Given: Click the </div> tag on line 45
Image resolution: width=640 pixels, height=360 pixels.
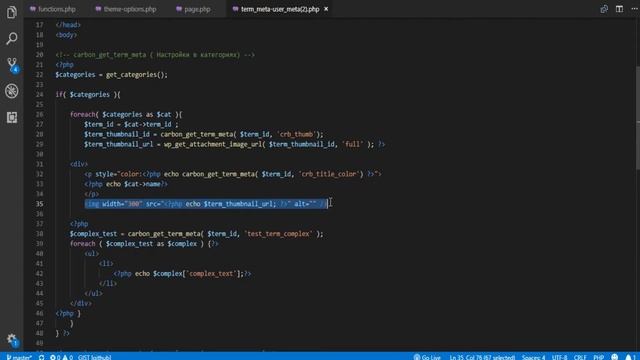Looking at the screenshot, I should point(80,303).
